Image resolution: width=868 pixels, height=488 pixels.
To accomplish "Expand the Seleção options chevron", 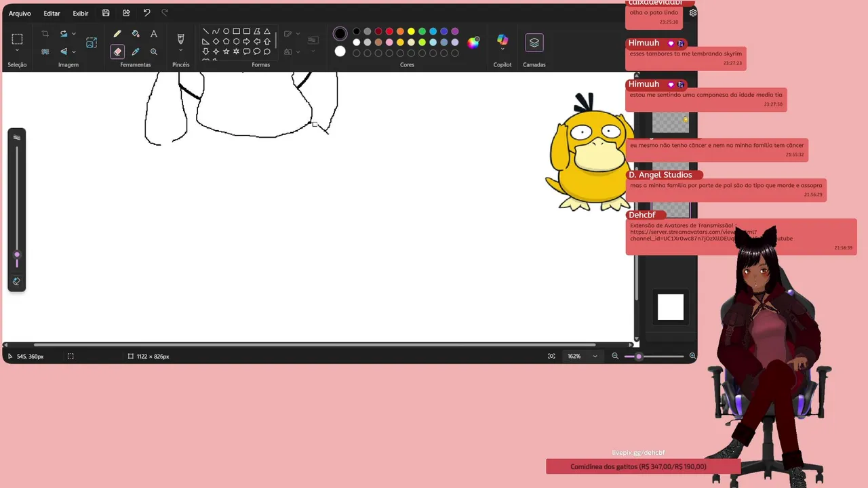I will click(x=17, y=51).
